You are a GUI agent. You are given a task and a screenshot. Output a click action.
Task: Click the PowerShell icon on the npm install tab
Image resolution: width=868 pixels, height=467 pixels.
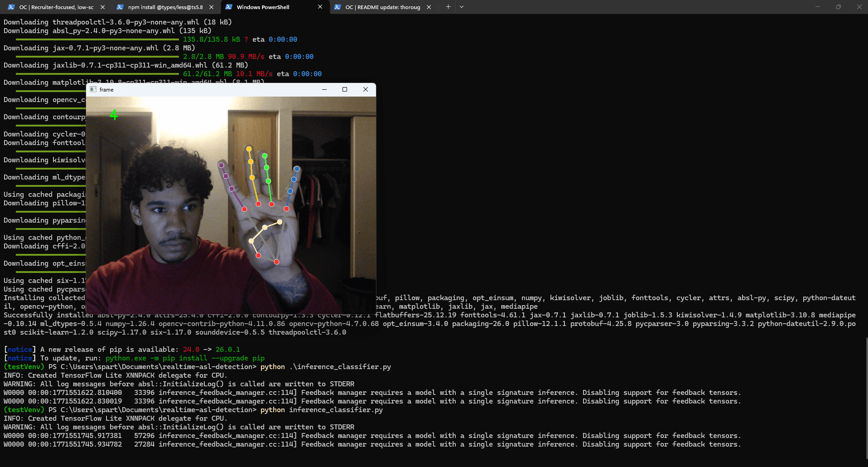pos(120,7)
